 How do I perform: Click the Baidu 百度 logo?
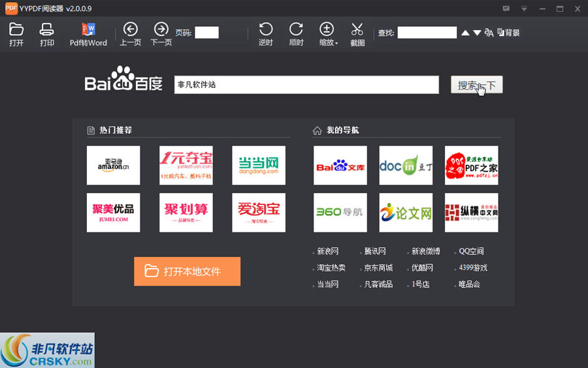click(123, 79)
